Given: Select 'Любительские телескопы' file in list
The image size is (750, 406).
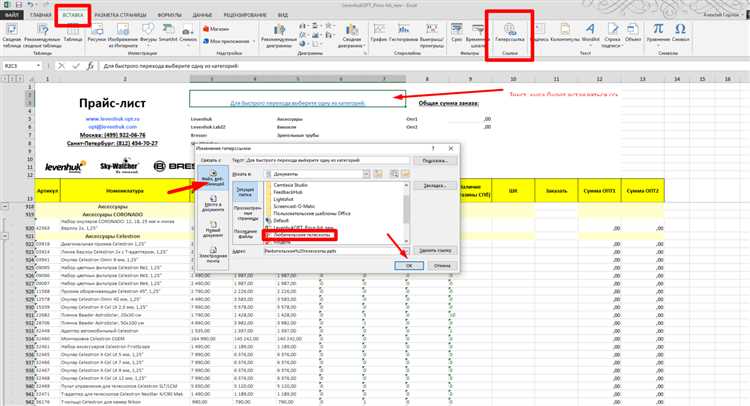Looking at the screenshot, I should click(299, 235).
